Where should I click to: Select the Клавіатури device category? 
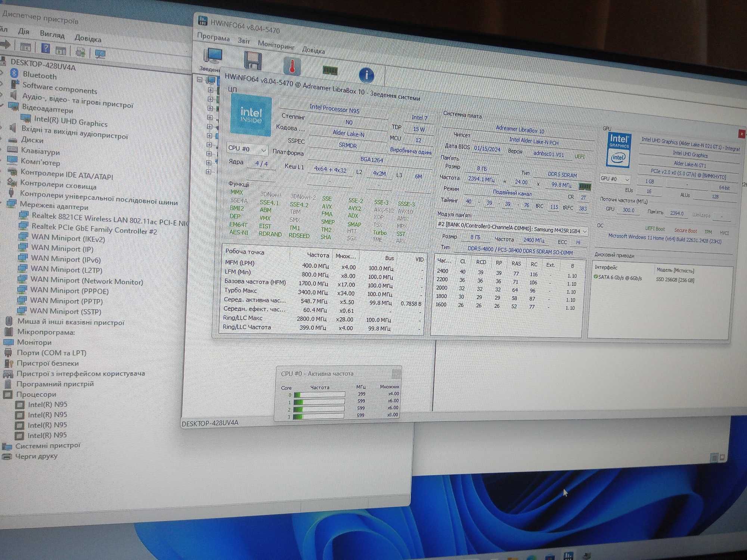[x=40, y=152]
